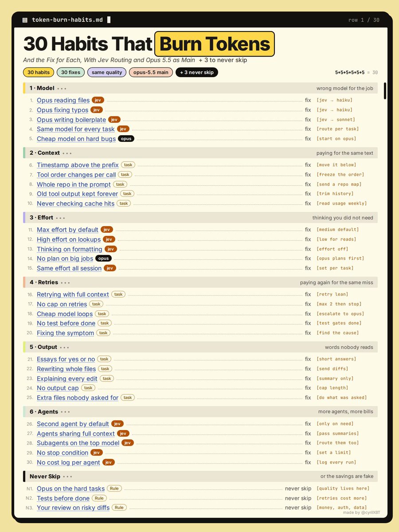The image size is (399, 532).
Task: Click the "No plan on big jobs" link
Action: tap(65, 258)
